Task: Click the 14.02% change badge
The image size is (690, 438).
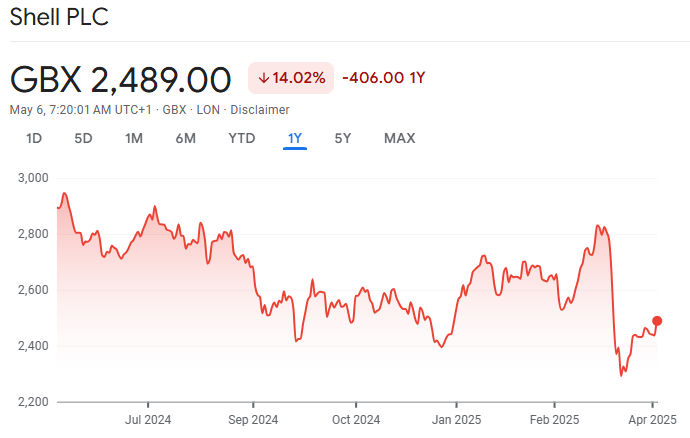Action: pos(290,78)
